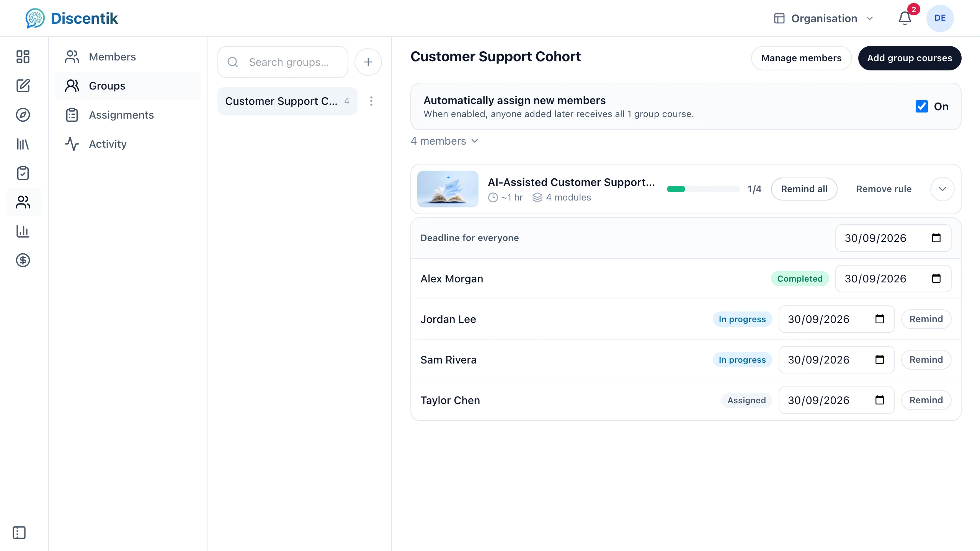
Task: Open the three-dot menu for Customer Support group
Action: [x=371, y=101]
